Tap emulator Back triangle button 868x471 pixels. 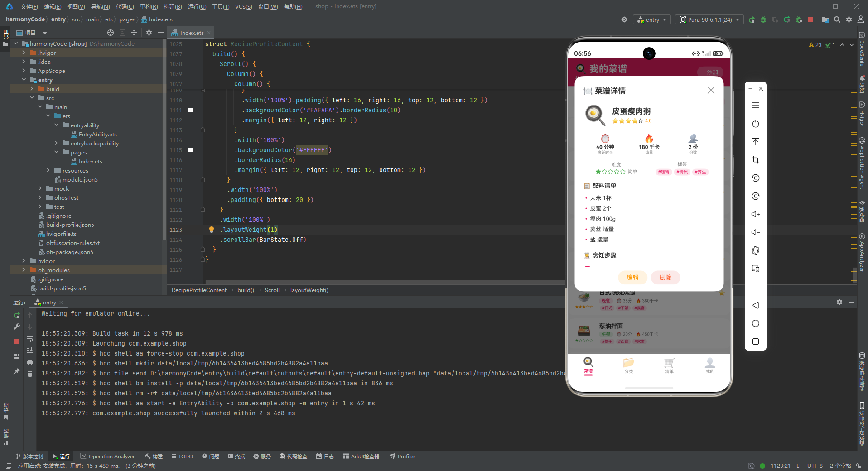click(x=755, y=305)
